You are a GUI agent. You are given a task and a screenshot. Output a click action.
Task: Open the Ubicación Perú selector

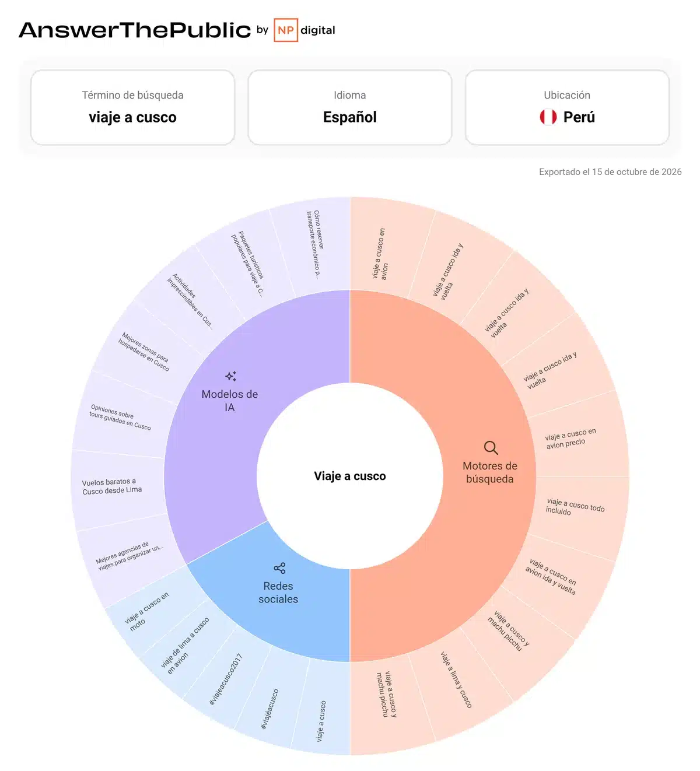(567, 107)
